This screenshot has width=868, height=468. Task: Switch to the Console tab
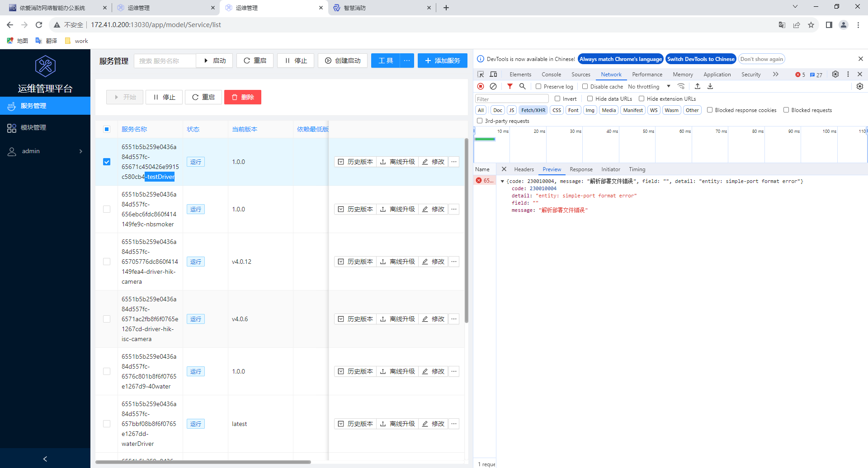click(x=551, y=75)
